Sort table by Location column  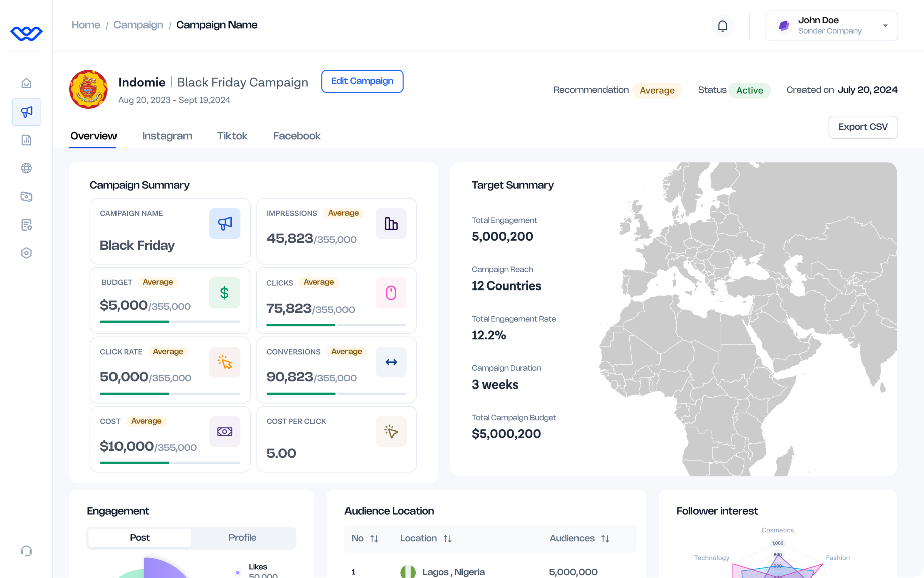pyautogui.click(x=447, y=539)
